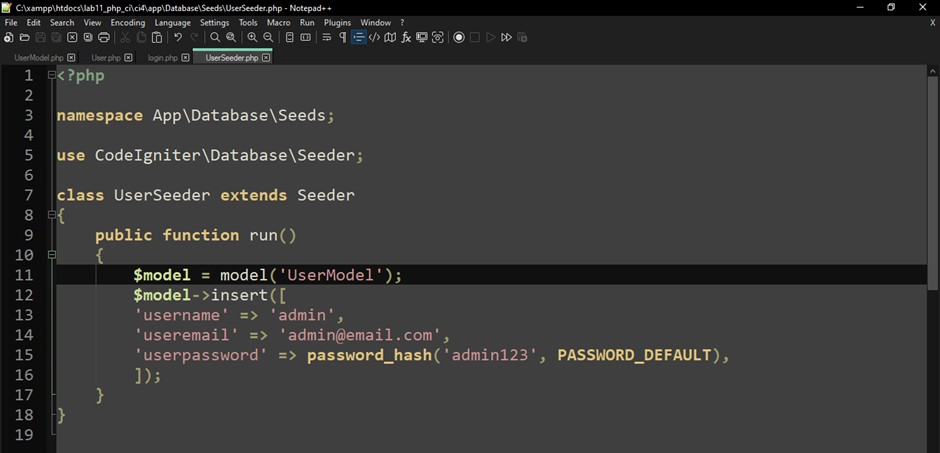Click the Stop Recording square icon
The width and height of the screenshot is (940, 453).
tap(475, 37)
